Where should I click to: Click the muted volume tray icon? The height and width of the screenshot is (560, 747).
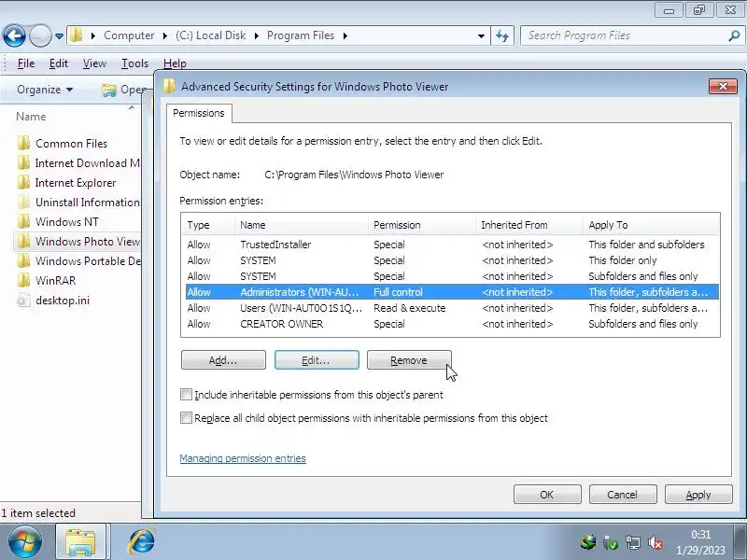[x=655, y=542]
